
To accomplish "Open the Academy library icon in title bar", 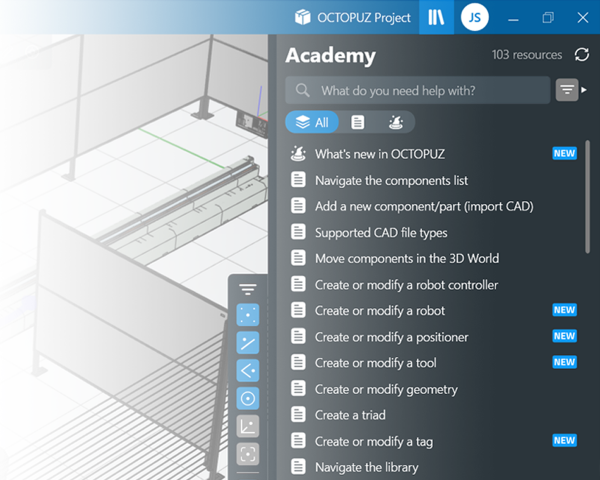I will point(436,17).
